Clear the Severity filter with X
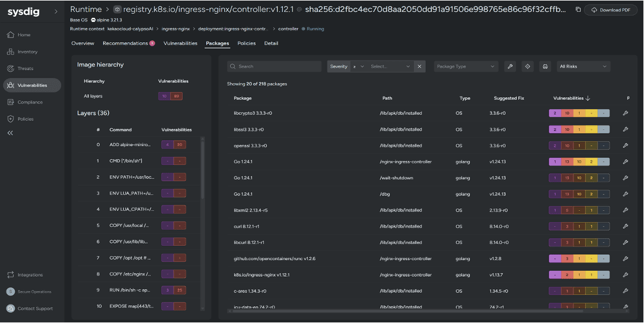The image size is (644, 323). (419, 66)
